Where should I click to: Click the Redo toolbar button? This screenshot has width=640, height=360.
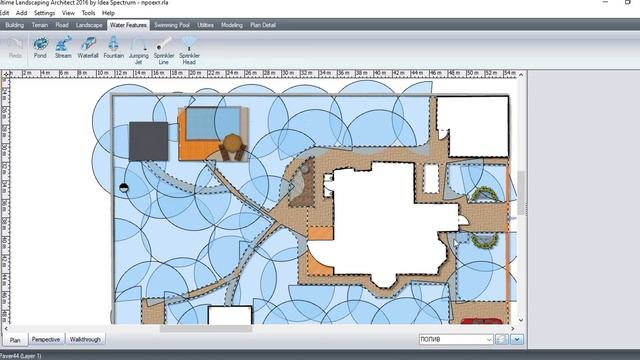click(15, 48)
